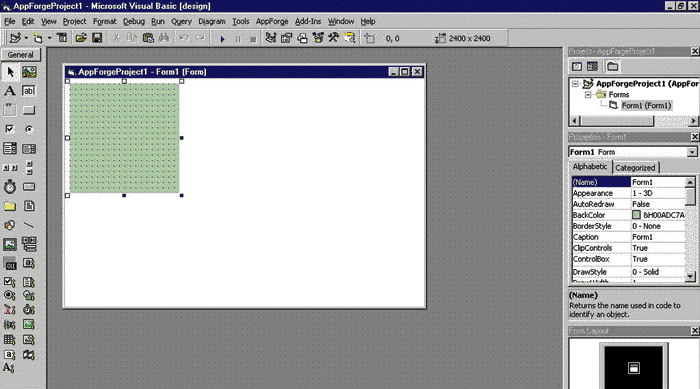
Task: Switch to the Categorized tab
Action: pyautogui.click(x=635, y=168)
